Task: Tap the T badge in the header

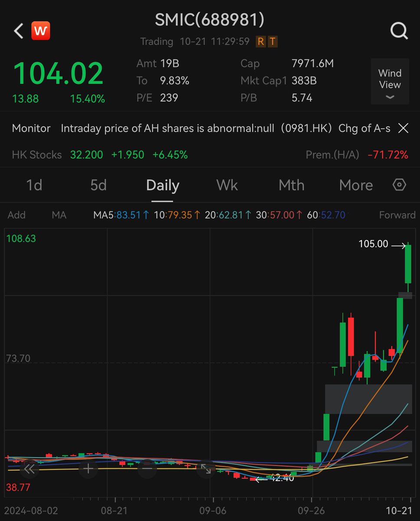Action: point(272,42)
